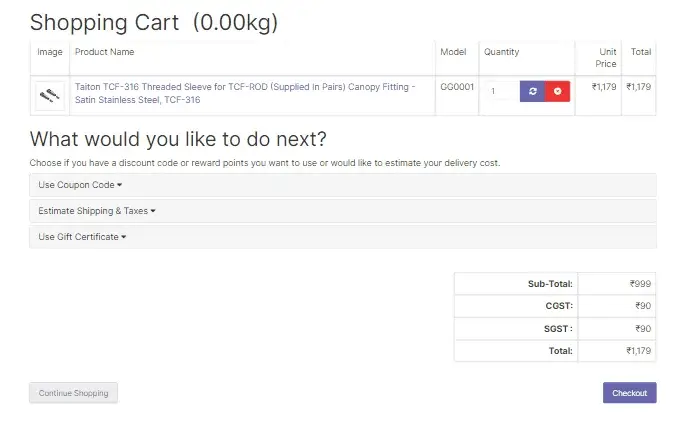692x427 pixels.
Task: Click the Image column header
Action: tap(50, 52)
